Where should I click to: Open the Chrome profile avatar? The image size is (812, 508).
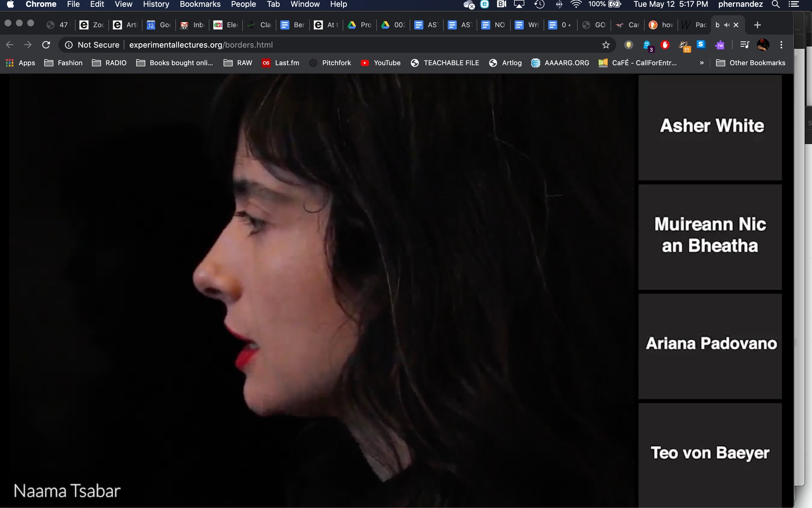(763, 45)
